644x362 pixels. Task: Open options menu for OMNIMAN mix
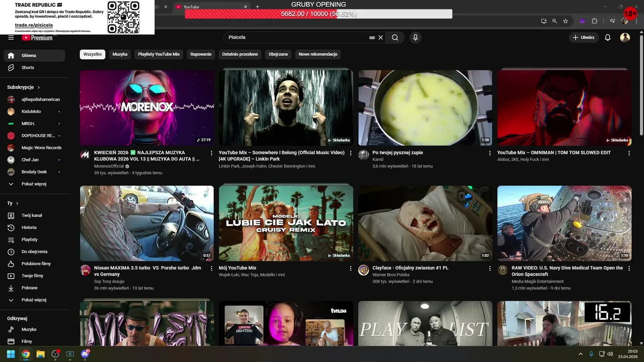629,153
